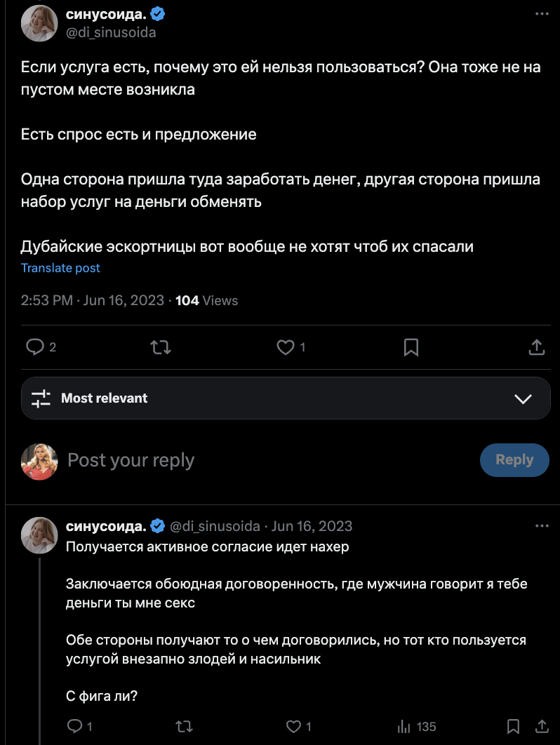Viewport: 560px width, 745px height.
Task: Bookmark the main post
Action: [411, 347]
